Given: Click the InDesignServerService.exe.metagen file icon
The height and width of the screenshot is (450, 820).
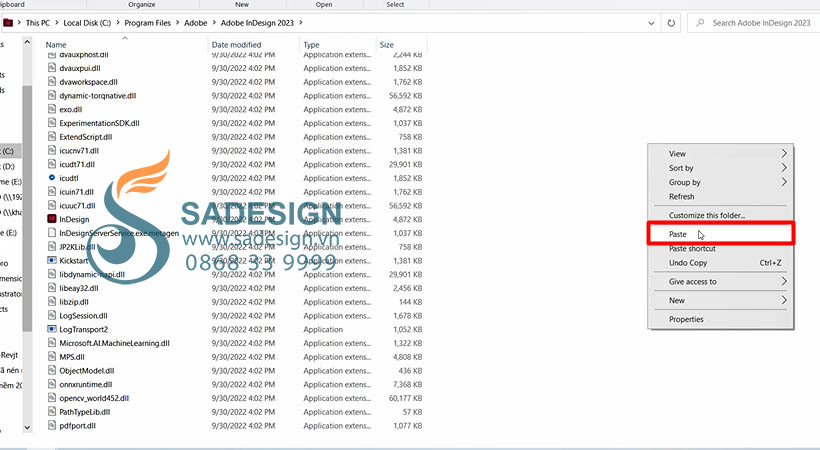Looking at the screenshot, I should click(51, 233).
